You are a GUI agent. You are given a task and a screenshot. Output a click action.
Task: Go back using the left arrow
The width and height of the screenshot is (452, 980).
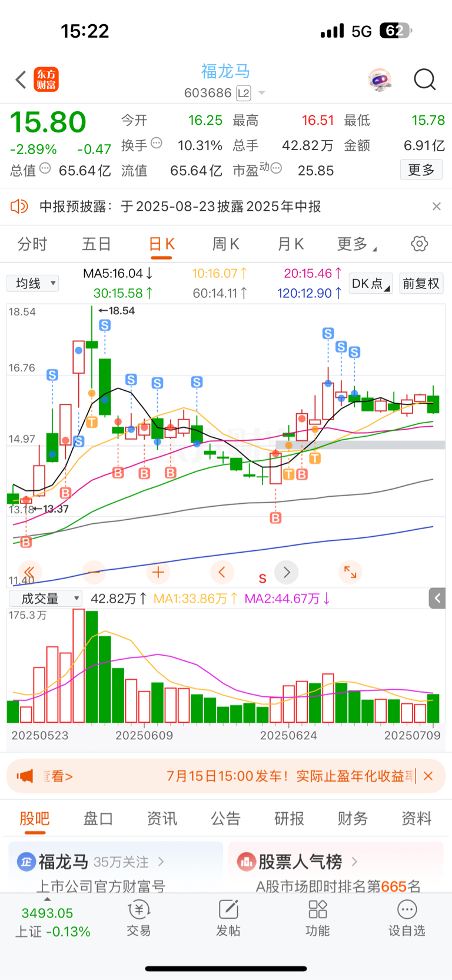(21, 79)
